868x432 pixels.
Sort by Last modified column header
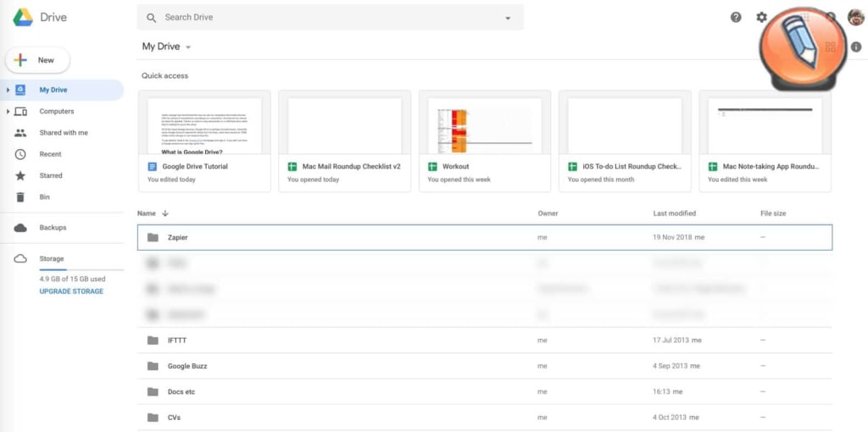(x=674, y=213)
